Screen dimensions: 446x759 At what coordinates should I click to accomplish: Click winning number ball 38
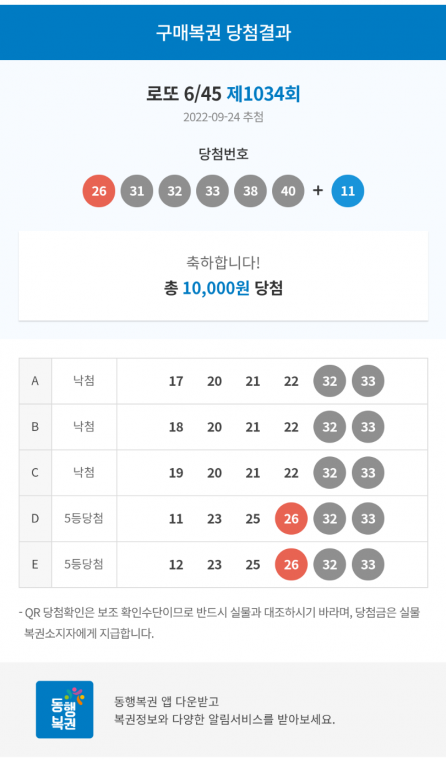coord(250,191)
